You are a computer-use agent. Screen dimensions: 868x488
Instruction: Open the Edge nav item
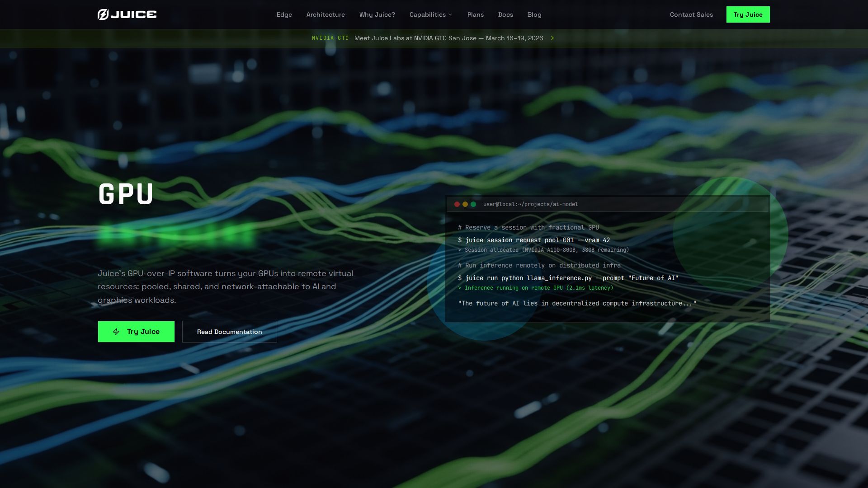tap(284, 14)
